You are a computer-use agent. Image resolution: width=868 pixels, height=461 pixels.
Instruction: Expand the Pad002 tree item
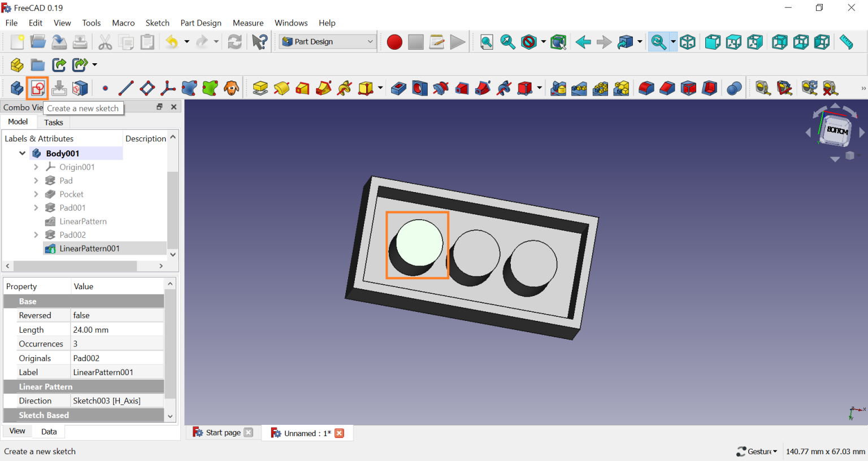pos(36,235)
